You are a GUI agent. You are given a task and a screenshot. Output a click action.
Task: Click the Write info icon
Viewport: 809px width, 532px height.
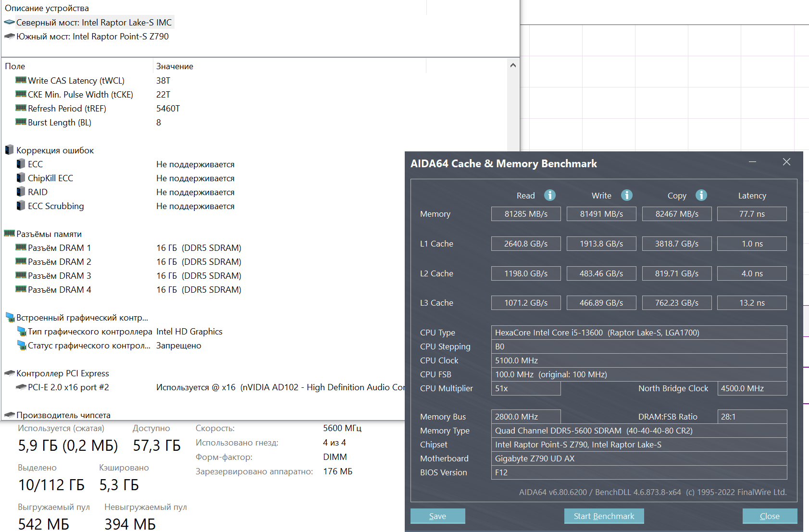(x=627, y=195)
